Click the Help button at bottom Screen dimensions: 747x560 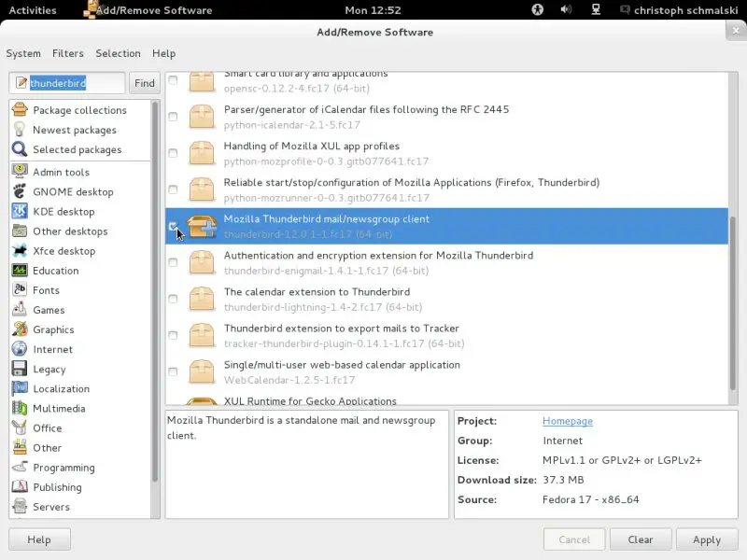[39, 539]
